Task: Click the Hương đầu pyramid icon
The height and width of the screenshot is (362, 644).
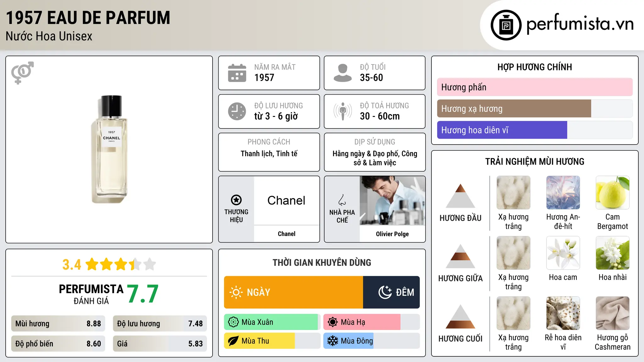Action: click(x=460, y=196)
